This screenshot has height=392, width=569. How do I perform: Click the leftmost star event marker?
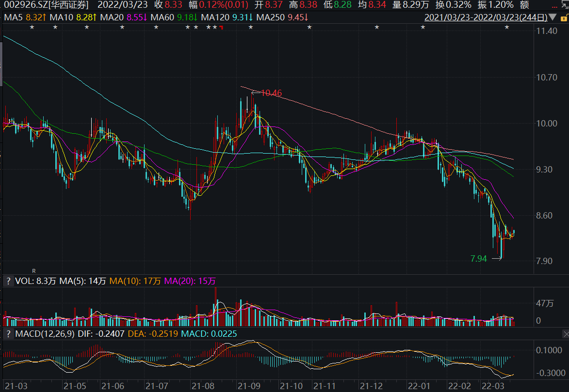tap(32, 27)
